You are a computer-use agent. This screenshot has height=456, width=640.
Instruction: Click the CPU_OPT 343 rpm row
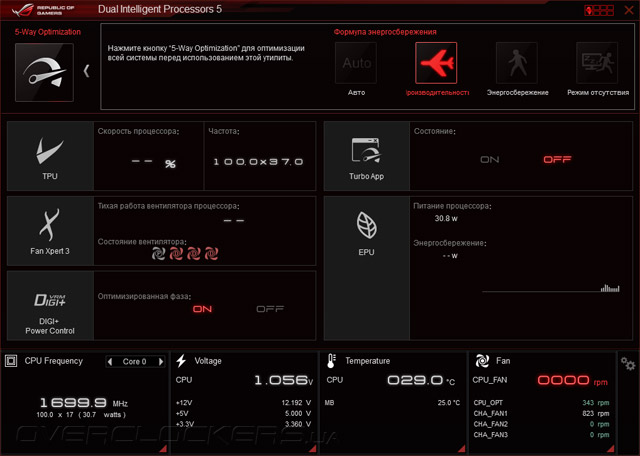(541, 403)
